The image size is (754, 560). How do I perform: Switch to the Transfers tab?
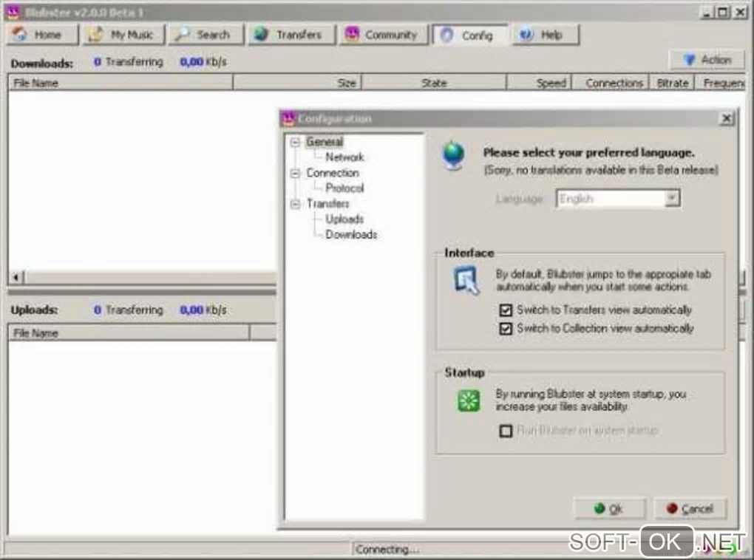(291, 35)
